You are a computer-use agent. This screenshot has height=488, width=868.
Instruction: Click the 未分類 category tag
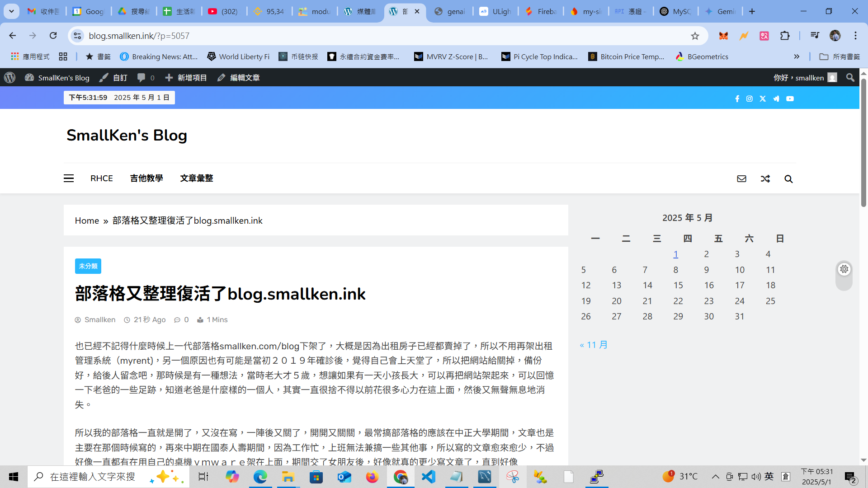point(88,266)
